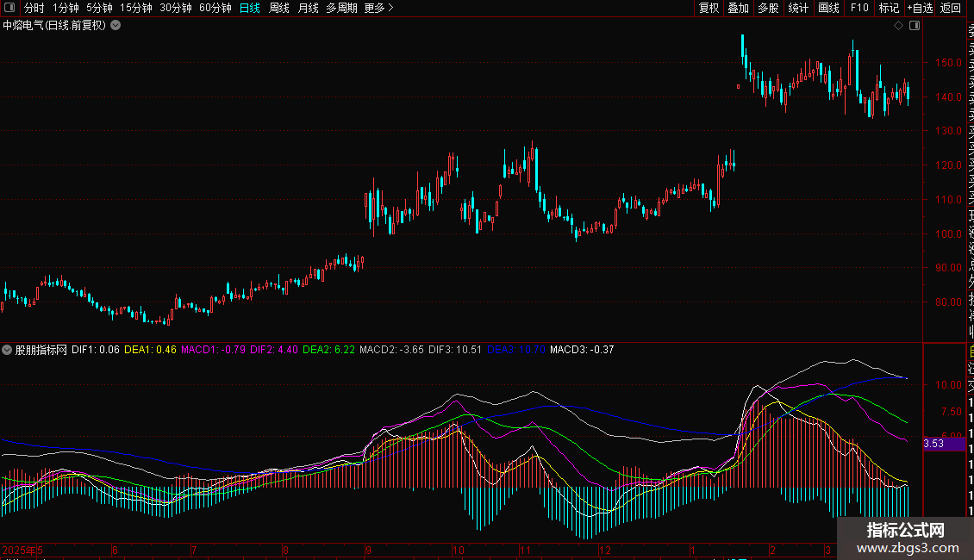Click the MACD1: -0.79 value
The image size is (974, 560).
(213, 350)
